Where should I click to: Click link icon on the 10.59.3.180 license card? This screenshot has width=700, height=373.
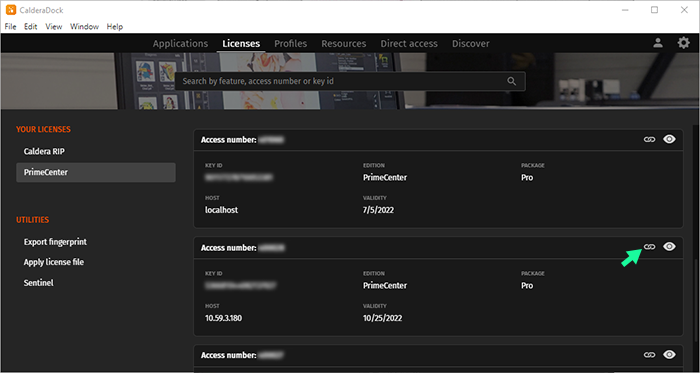[649, 247]
